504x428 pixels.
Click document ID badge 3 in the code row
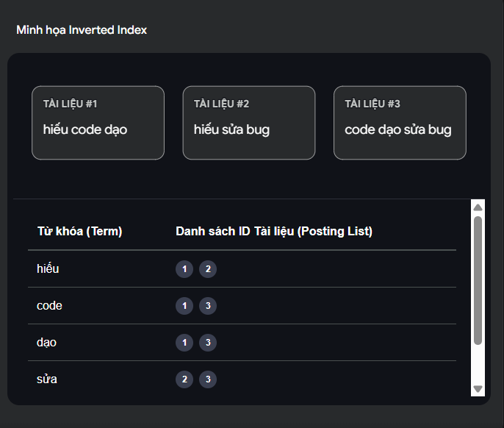point(208,306)
